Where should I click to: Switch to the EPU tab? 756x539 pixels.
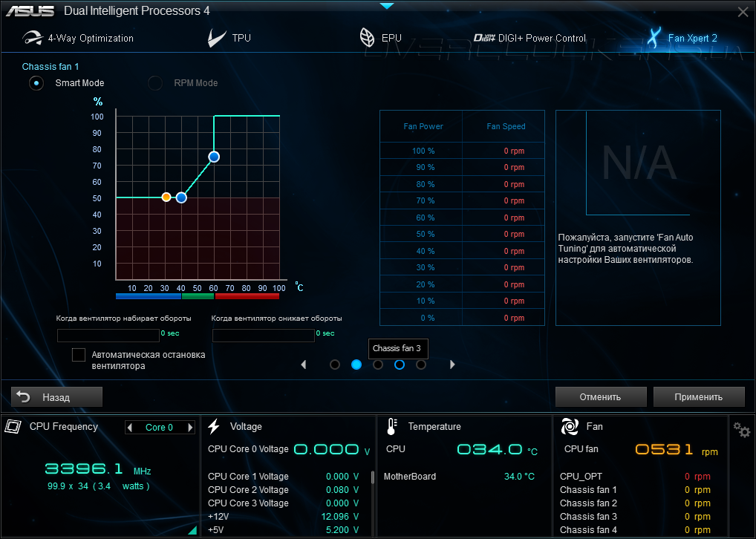(x=380, y=38)
